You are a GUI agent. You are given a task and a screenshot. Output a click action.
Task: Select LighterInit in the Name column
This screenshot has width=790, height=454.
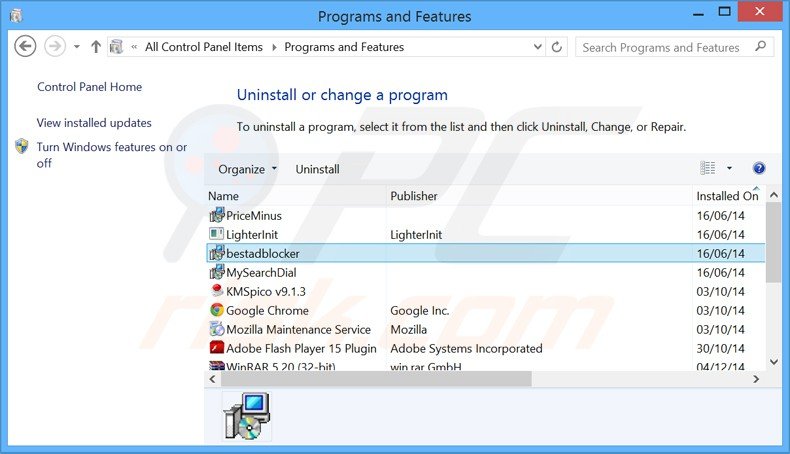(x=252, y=235)
